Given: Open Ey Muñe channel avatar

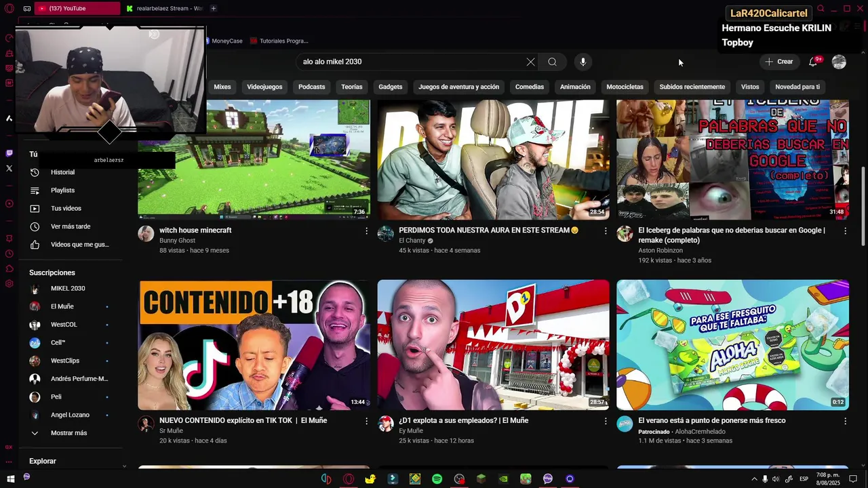Looking at the screenshot, I should pos(385,424).
